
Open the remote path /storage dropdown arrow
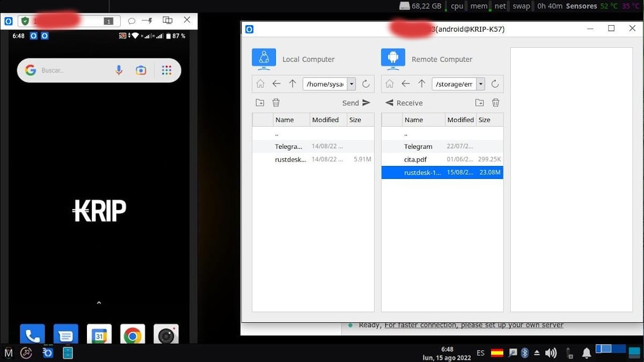(481, 84)
